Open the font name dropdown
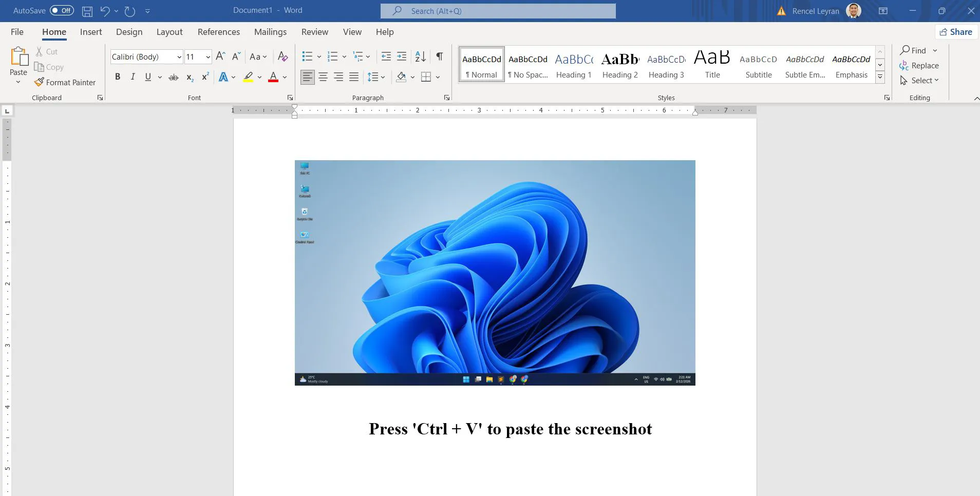The width and height of the screenshot is (980, 496). [x=178, y=56]
